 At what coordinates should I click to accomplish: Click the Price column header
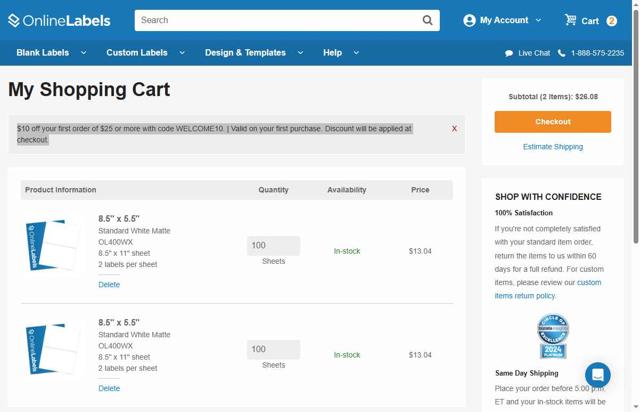420,190
